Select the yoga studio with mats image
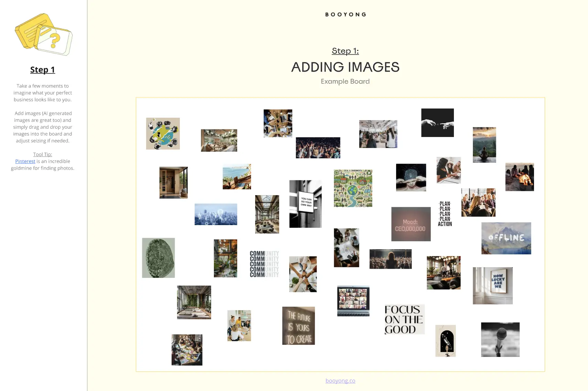Image resolution: width=588 pixels, height=391 pixels. pyautogui.click(x=194, y=302)
